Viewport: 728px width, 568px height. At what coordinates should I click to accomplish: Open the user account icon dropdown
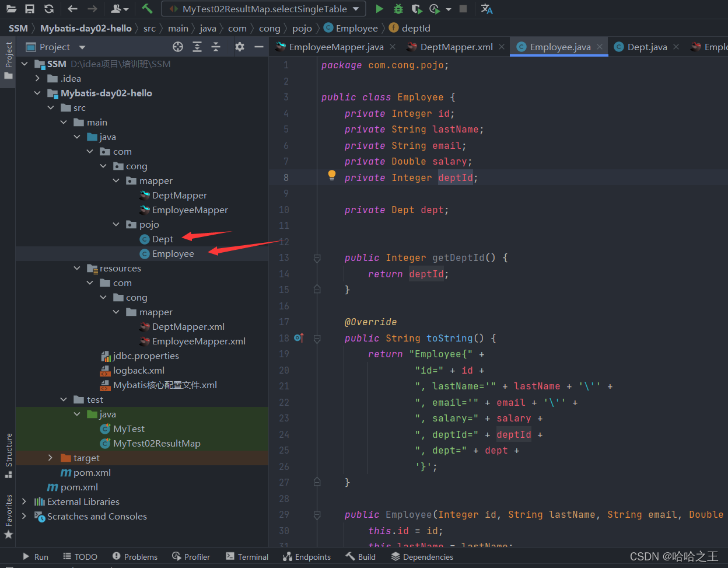click(120, 9)
